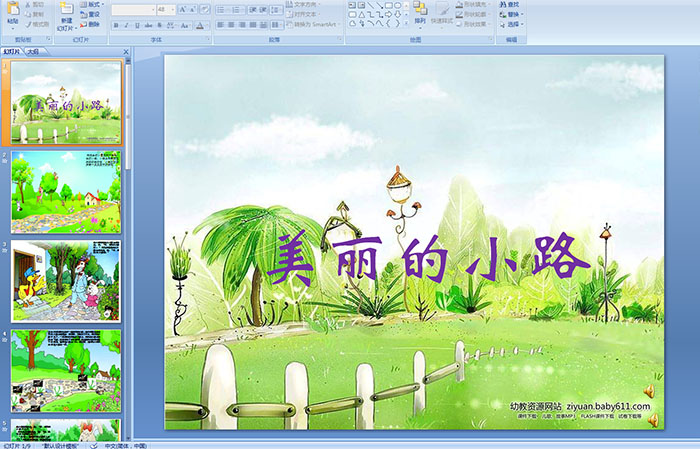Click the increase font size button
Viewport: 700px width, 449px height.
pyautogui.click(x=183, y=9)
